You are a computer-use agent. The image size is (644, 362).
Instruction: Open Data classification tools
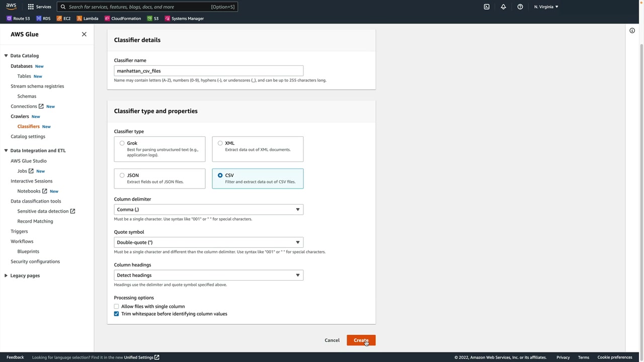coord(36,201)
